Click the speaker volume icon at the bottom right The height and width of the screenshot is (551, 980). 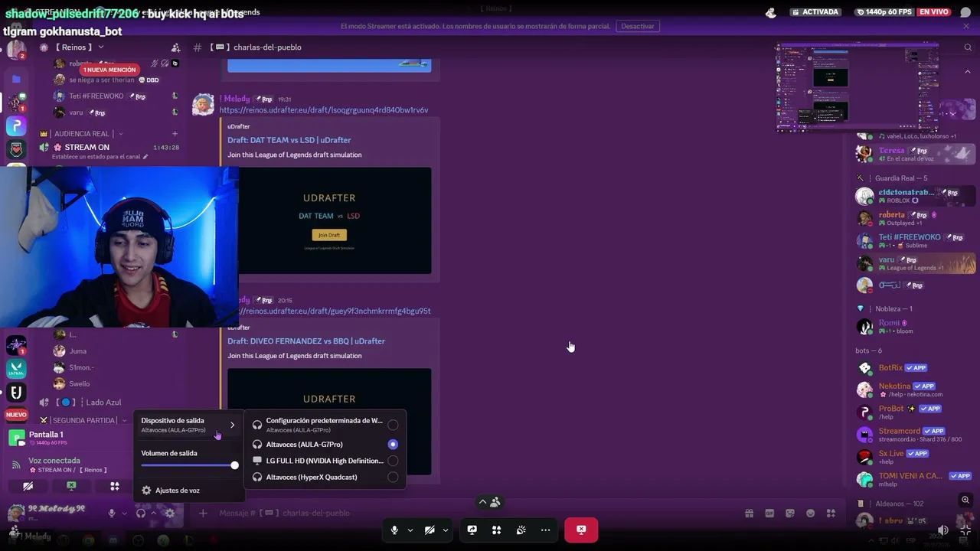[x=943, y=530]
